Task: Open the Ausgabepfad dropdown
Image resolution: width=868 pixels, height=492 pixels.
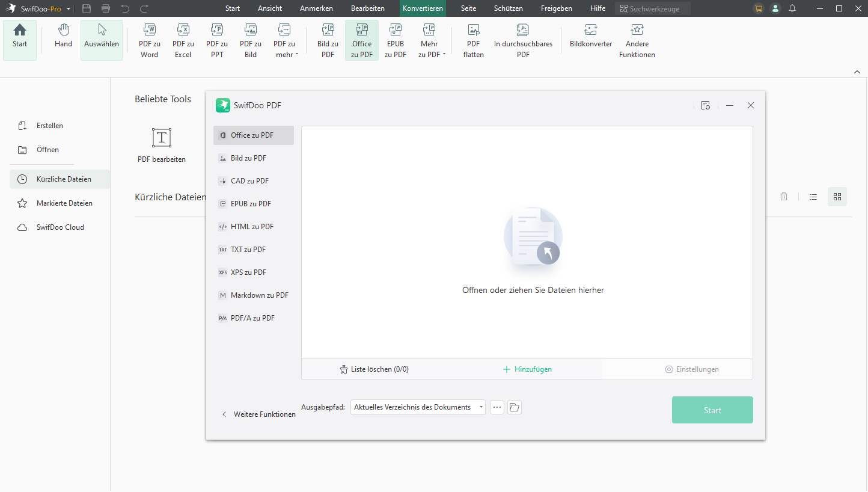Action: tap(418, 407)
